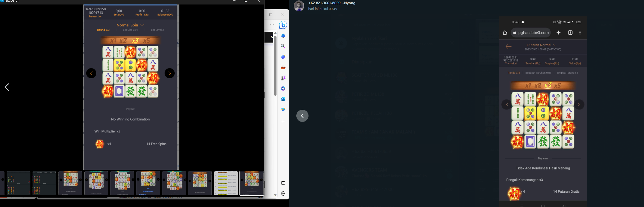Go back with orange arrow in game history

509,47
